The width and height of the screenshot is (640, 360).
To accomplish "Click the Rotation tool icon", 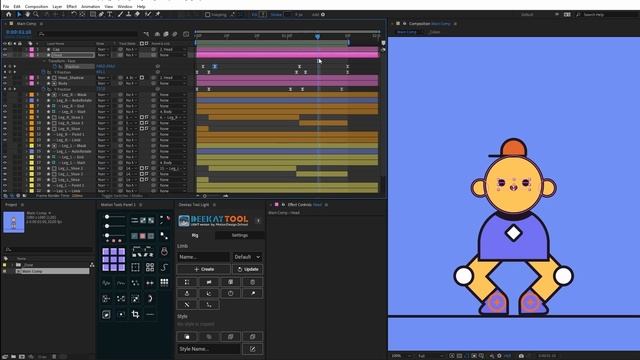I will (74, 14).
